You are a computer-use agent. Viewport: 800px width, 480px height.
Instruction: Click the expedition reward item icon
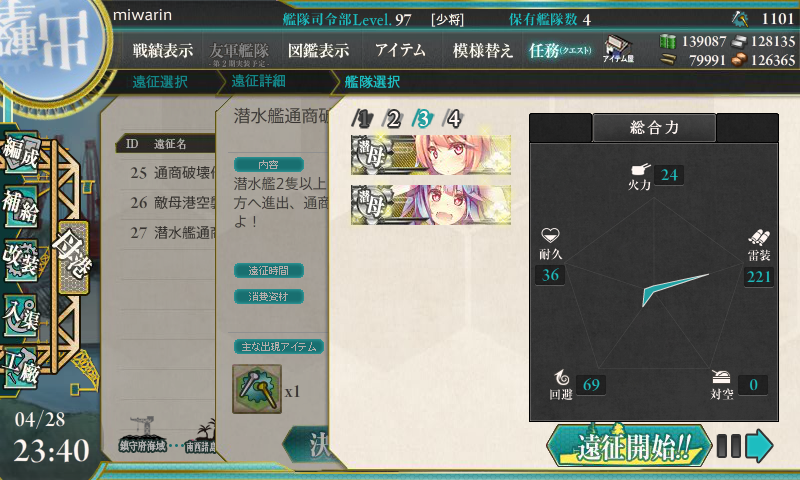tap(257, 389)
